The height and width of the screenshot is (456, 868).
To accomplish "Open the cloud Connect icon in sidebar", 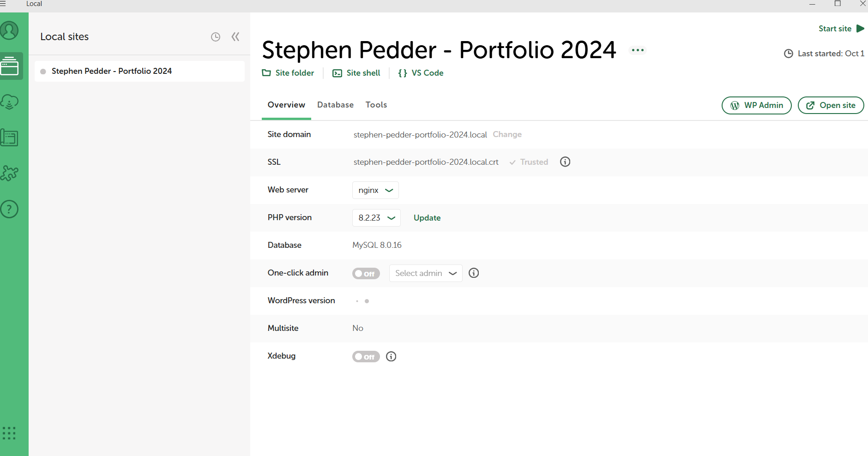I will tap(10, 102).
